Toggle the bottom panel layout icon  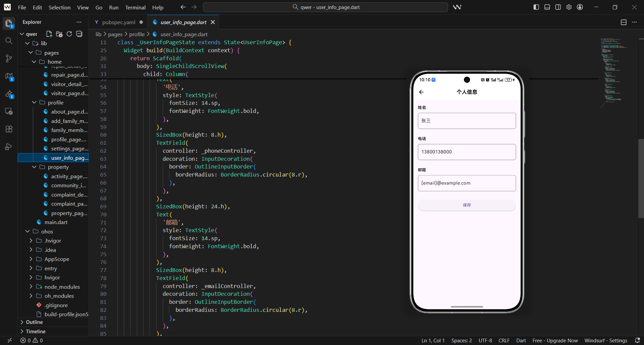pyautogui.click(x=547, y=7)
